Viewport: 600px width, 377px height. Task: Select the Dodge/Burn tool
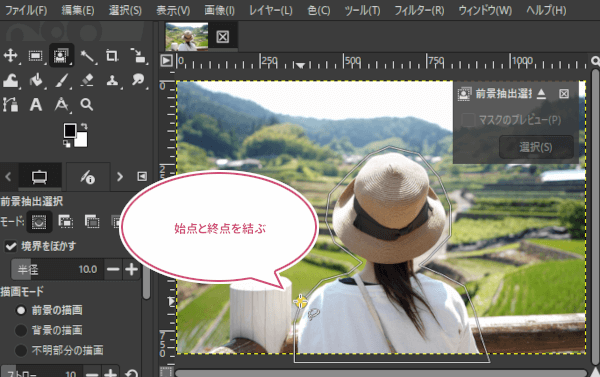[138, 80]
